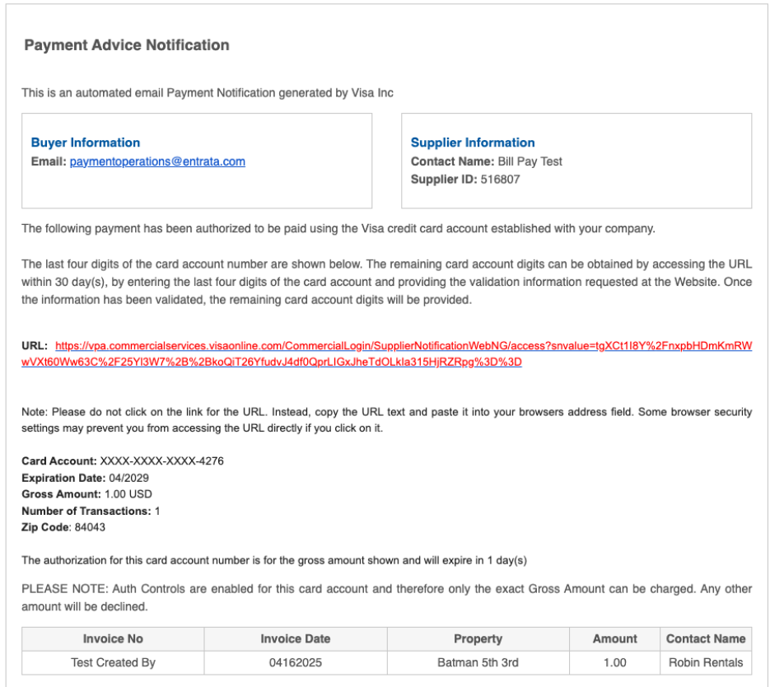Screen dimensions: 784x687
Task: Click the Payment Advice Notification heading
Action: tap(127, 45)
